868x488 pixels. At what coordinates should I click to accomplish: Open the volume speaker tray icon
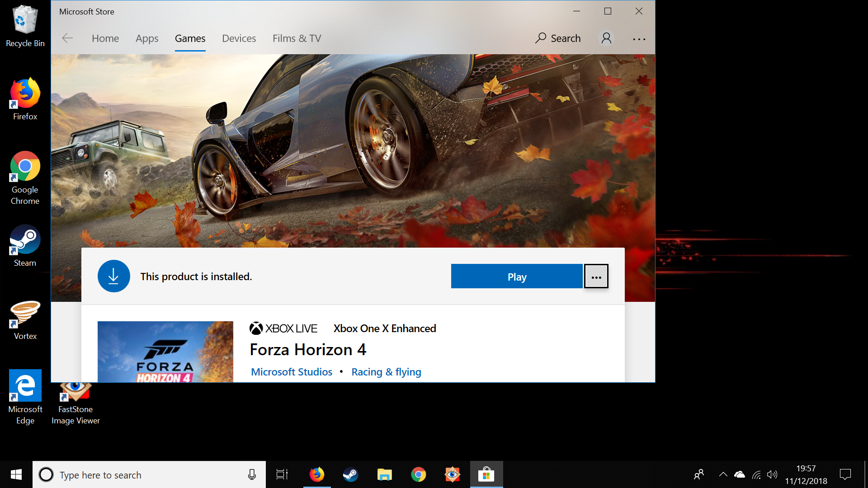click(772, 474)
